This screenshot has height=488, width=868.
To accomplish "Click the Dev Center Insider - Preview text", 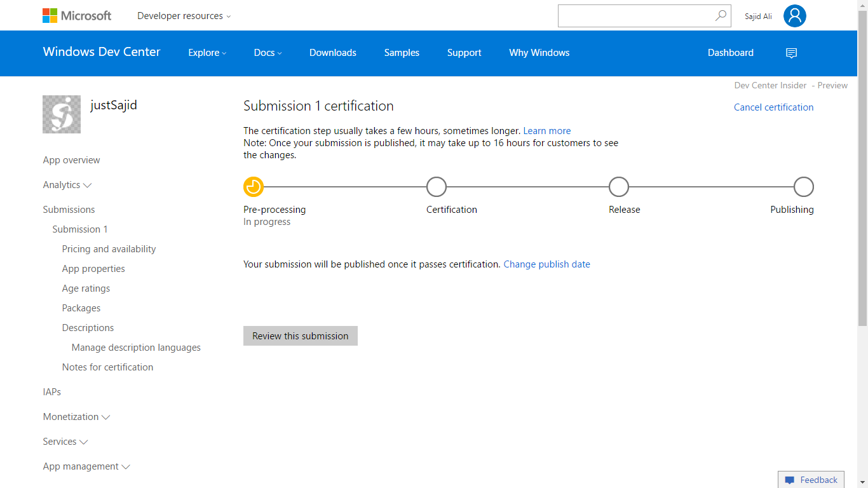I will (x=791, y=85).
